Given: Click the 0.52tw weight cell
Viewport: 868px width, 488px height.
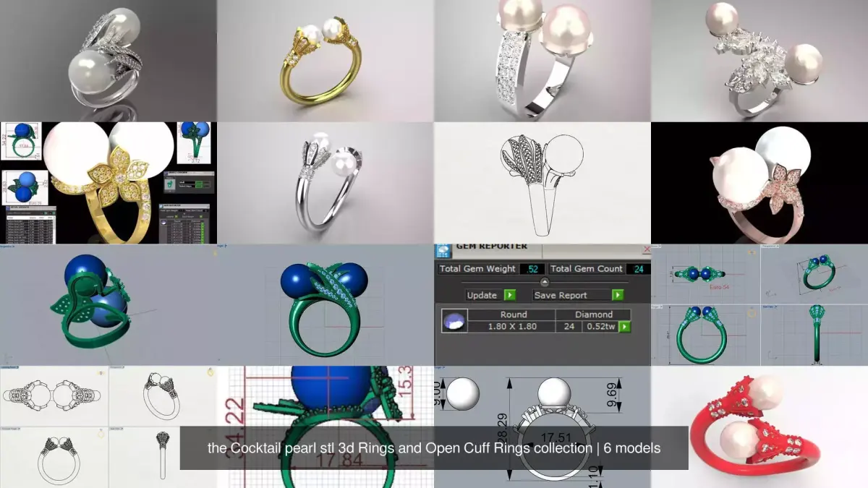Looking at the screenshot, I should (x=600, y=327).
